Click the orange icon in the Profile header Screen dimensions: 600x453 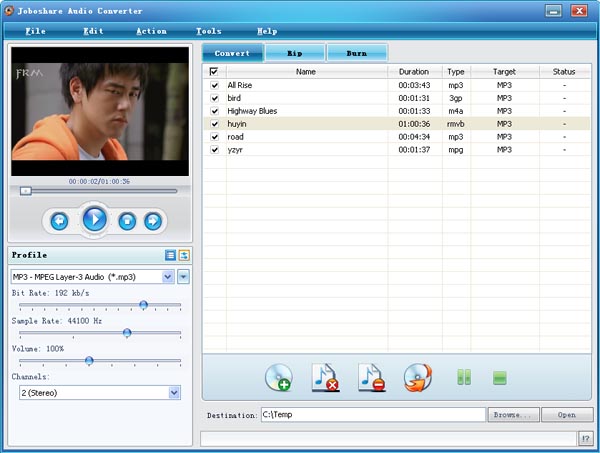point(184,255)
